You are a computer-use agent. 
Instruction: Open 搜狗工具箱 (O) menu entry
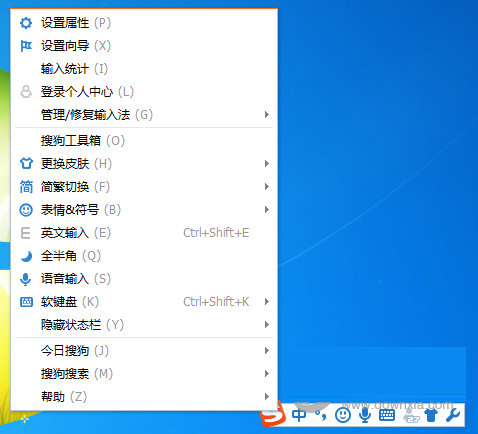(144, 141)
